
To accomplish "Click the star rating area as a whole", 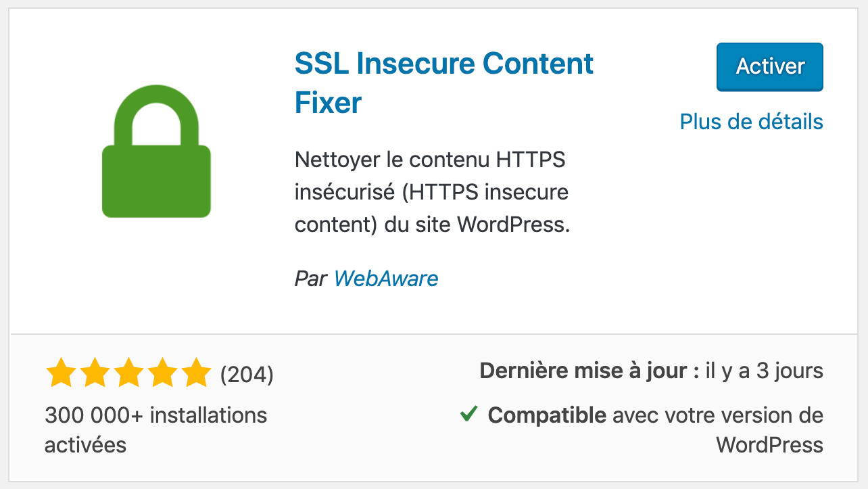I will coord(130,371).
